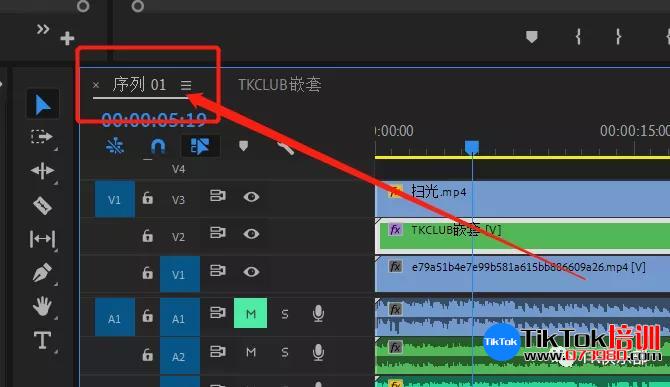Hide the V3 track output eye
The height and width of the screenshot is (387, 670).
251,197
